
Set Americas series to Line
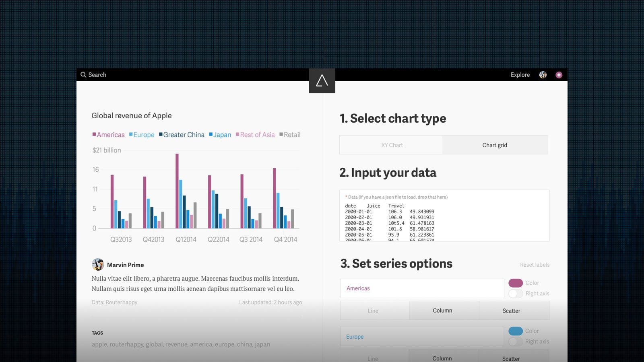(x=374, y=311)
